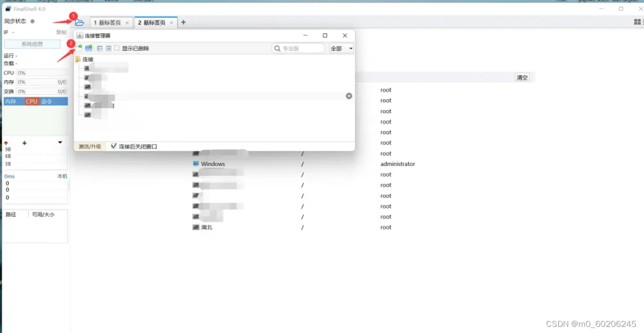Add a new tab with plus icon
This screenshot has width=644, height=333.
coord(184,23)
